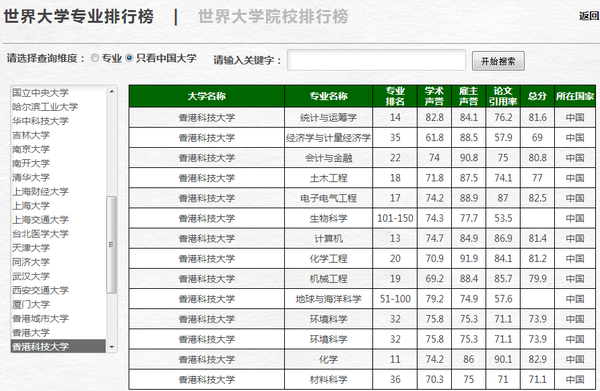Image resolution: width=600 pixels, height=391 pixels.
Task: Click the 82.9 total score in 化学 row
Action: (x=537, y=360)
